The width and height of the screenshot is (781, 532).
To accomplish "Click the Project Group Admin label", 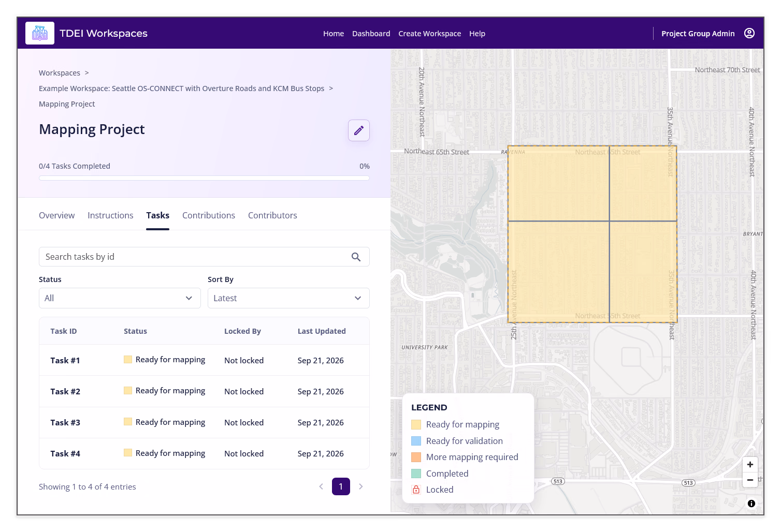I will coord(698,34).
